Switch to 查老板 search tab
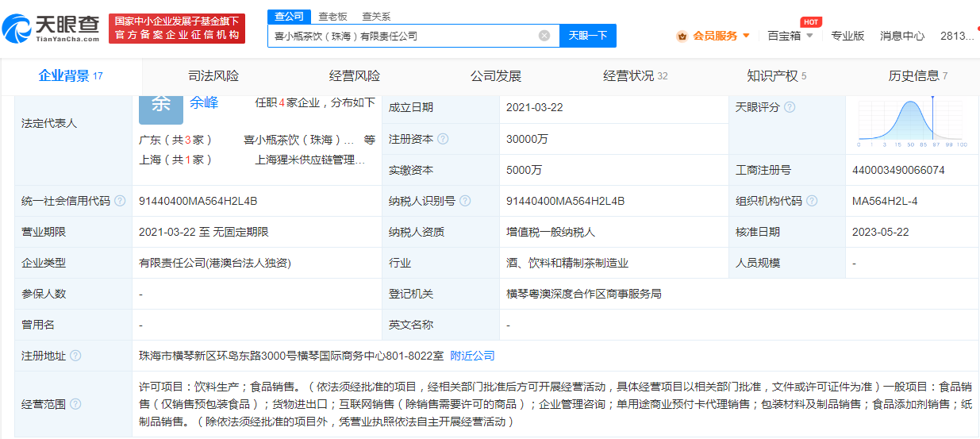The height and width of the screenshot is (439, 980). [x=332, y=16]
